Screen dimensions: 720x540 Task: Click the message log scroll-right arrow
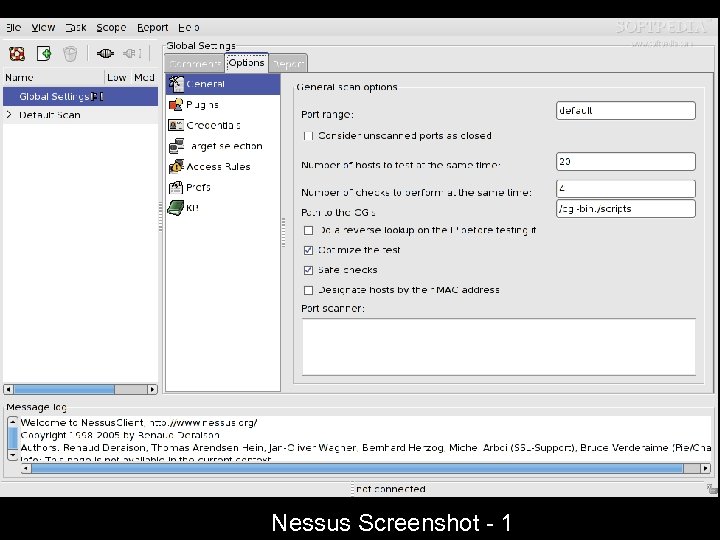[706, 468]
